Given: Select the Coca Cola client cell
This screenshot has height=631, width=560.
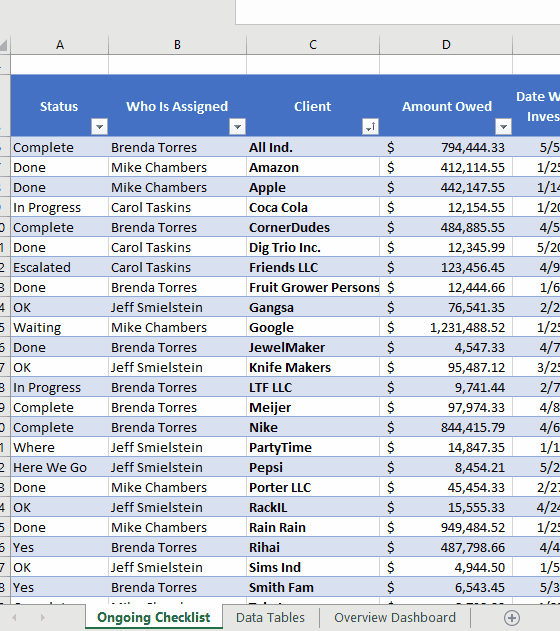Looking at the screenshot, I should click(313, 207).
